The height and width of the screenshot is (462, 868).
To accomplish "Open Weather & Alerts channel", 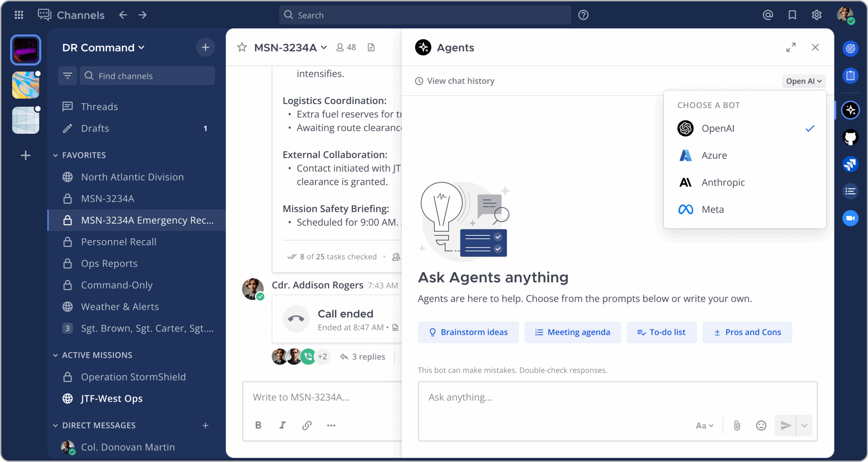I will pos(136,307).
